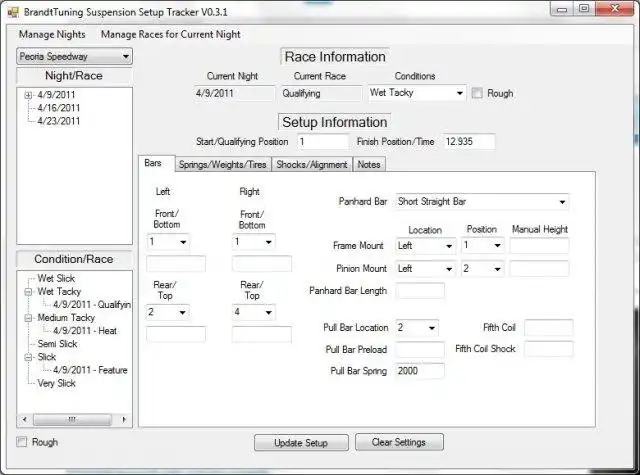Click the Clear Settings button
Screen dimensions: 640x475
[x=399, y=442]
